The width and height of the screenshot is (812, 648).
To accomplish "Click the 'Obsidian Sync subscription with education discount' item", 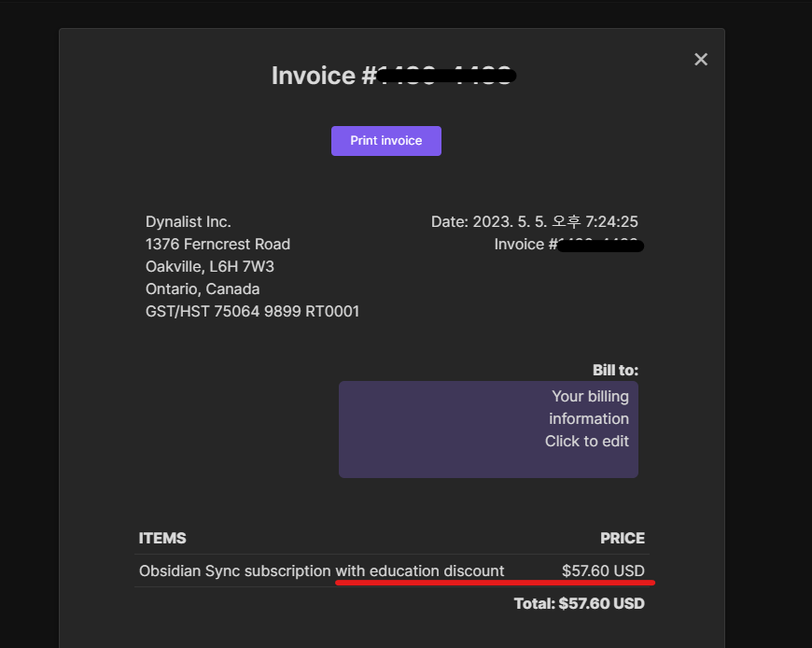I will point(322,571).
